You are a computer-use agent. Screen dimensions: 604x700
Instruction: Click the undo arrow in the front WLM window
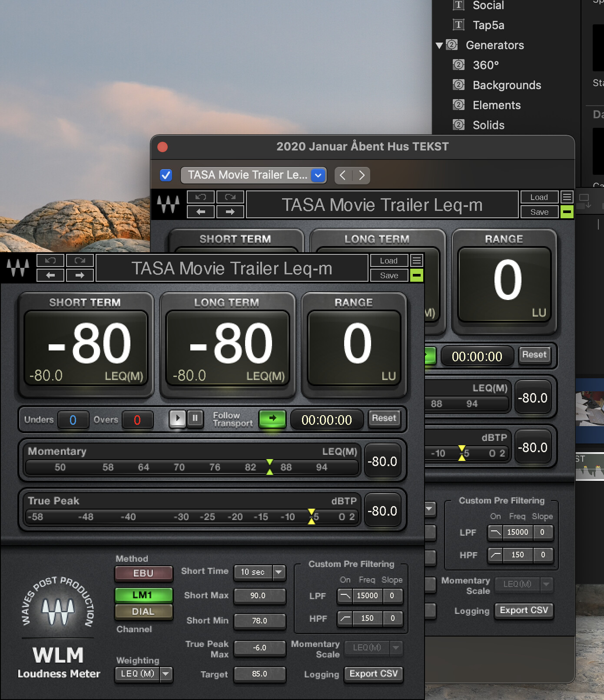coord(50,260)
